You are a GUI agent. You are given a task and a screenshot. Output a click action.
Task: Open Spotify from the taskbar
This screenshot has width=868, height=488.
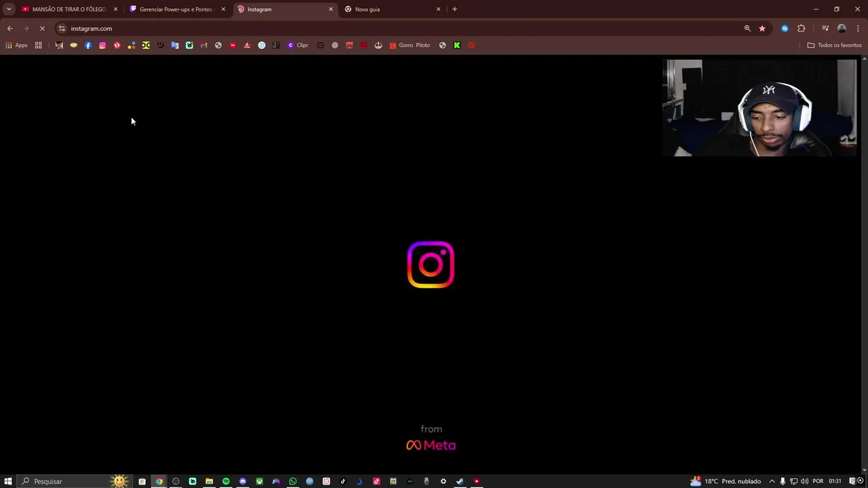point(226,481)
